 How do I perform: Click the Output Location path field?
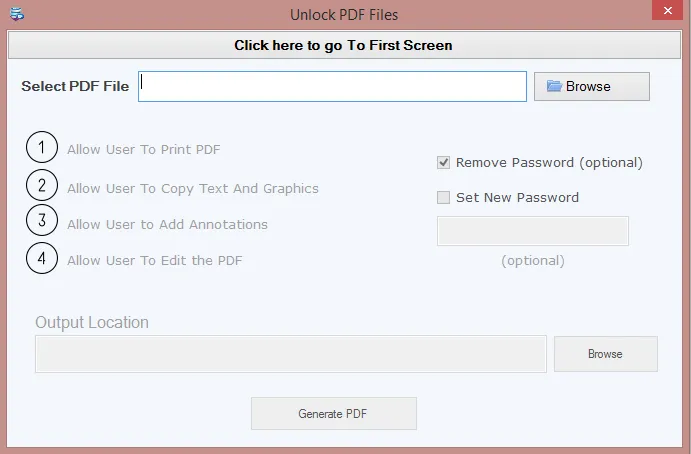click(x=291, y=354)
